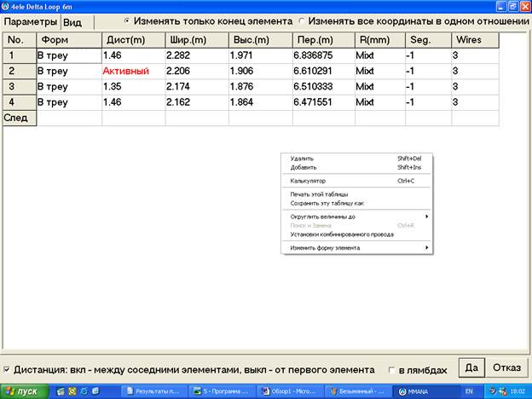Click the red 'Активный' cell
This screenshot has height=399, width=532.
133,72
